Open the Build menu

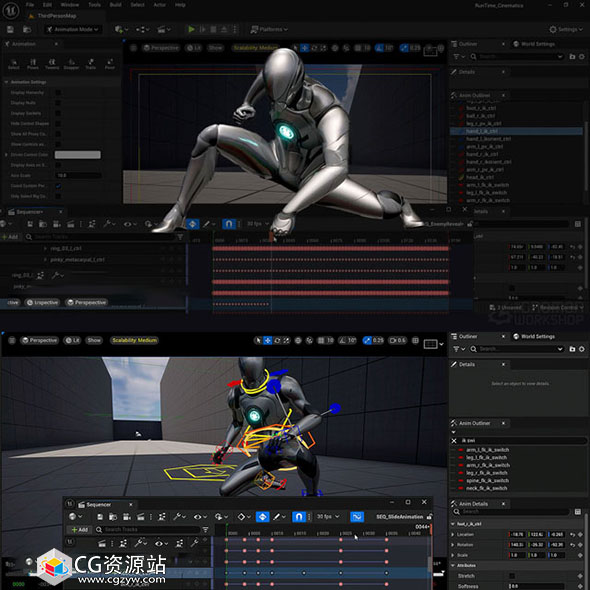(x=116, y=5)
